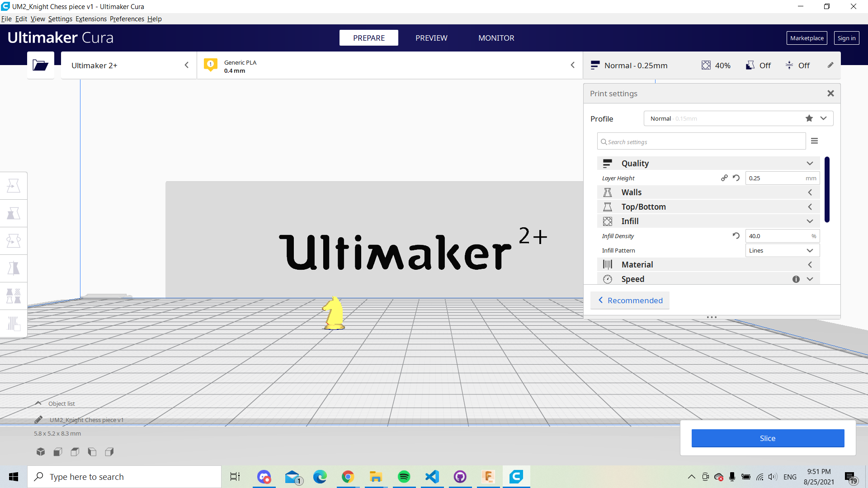Select the PREPARE stage
Image resolution: width=868 pixels, height=488 pixels.
[x=369, y=38]
